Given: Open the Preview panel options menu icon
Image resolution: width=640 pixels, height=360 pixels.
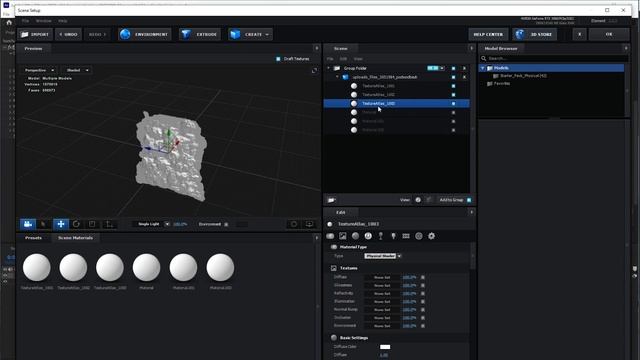Looking at the screenshot, I should [317, 48].
